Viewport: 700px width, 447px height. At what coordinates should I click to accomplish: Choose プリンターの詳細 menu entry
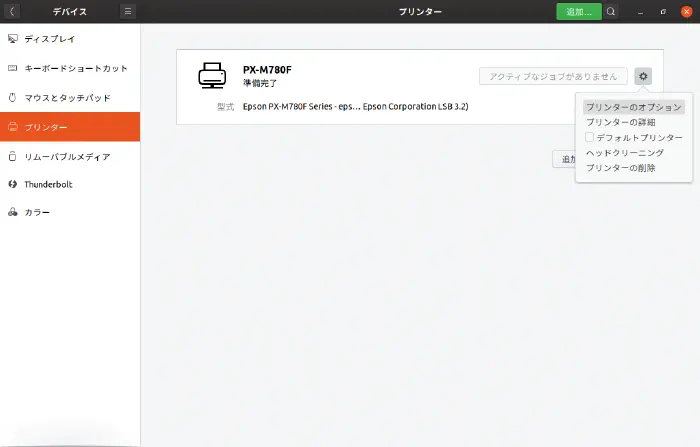pyautogui.click(x=621, y=122)
